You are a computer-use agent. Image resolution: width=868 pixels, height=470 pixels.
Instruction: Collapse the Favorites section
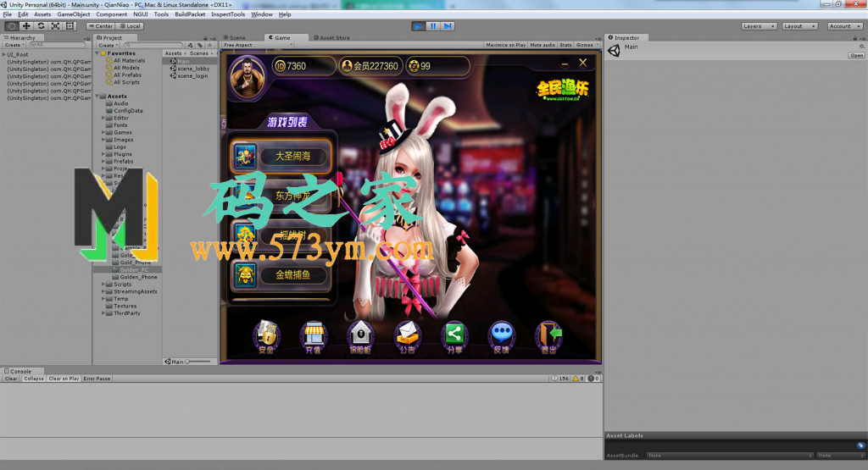[x=97, y=53]
